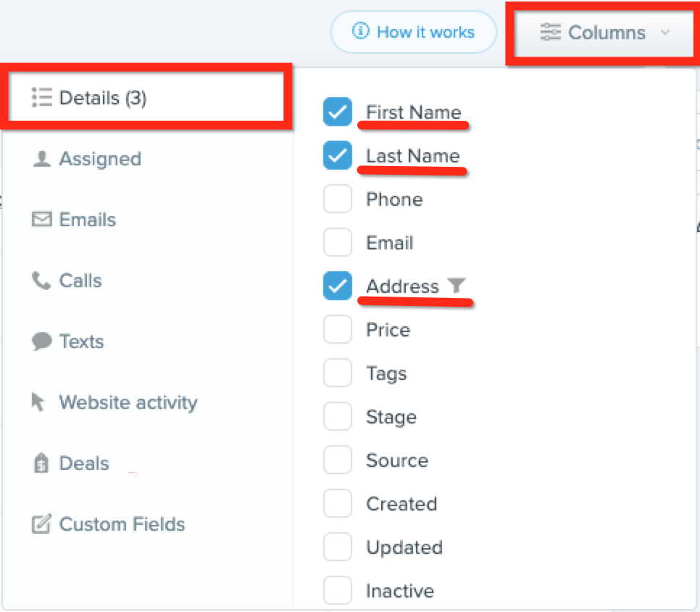Click the Assigned person icon

pos(41,160)
